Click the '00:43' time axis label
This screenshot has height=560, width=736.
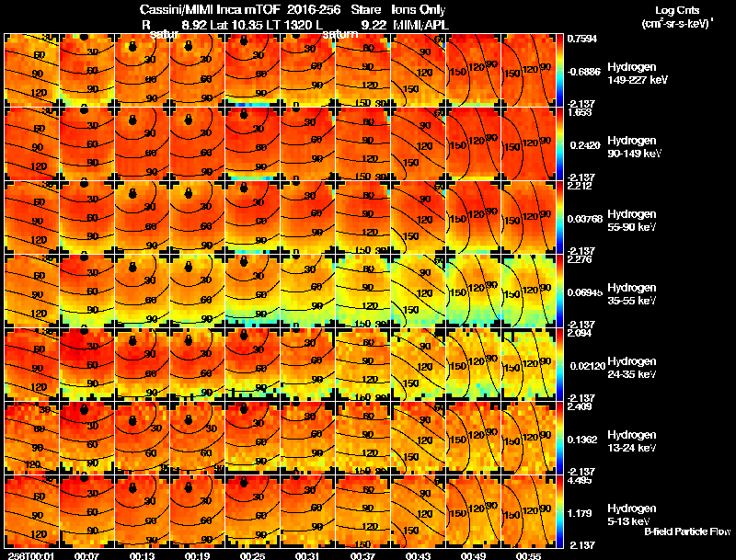[419, 555]
